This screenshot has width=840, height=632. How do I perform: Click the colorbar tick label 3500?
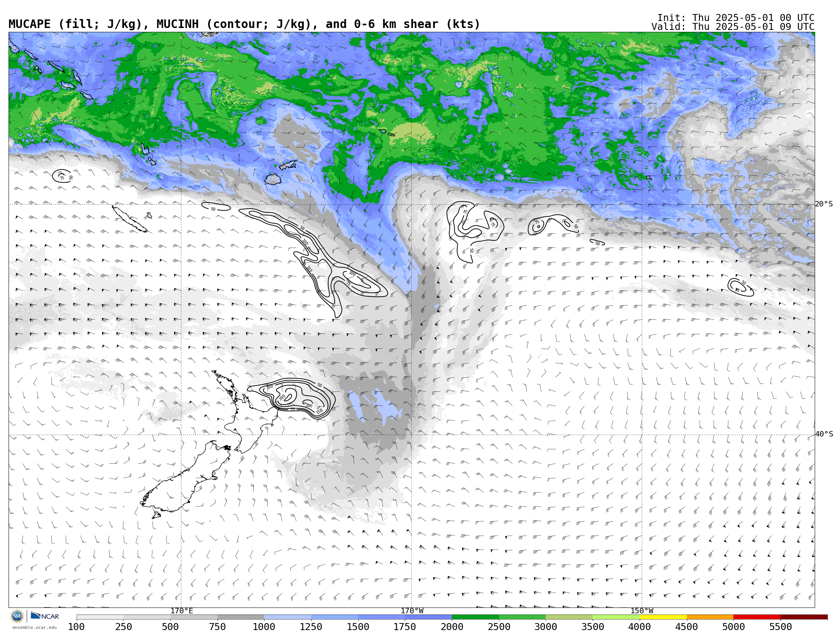tap(593, 627)
